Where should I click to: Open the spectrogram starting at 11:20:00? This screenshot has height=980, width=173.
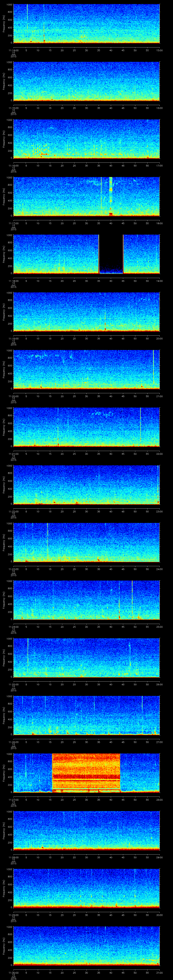pos(86,369)
